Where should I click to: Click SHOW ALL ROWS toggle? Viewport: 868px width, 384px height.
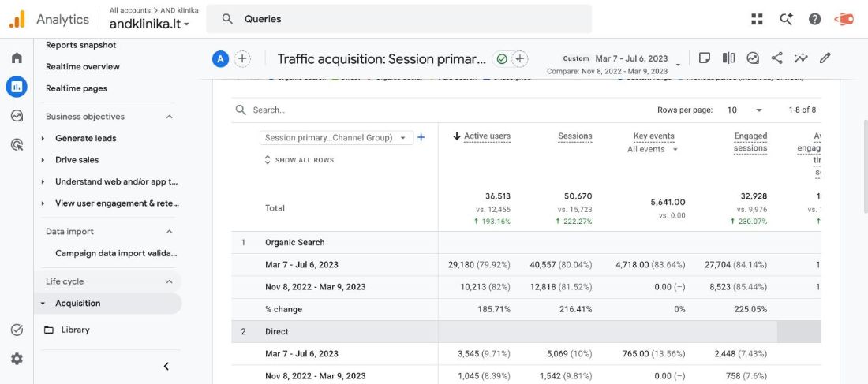[299, 160]
